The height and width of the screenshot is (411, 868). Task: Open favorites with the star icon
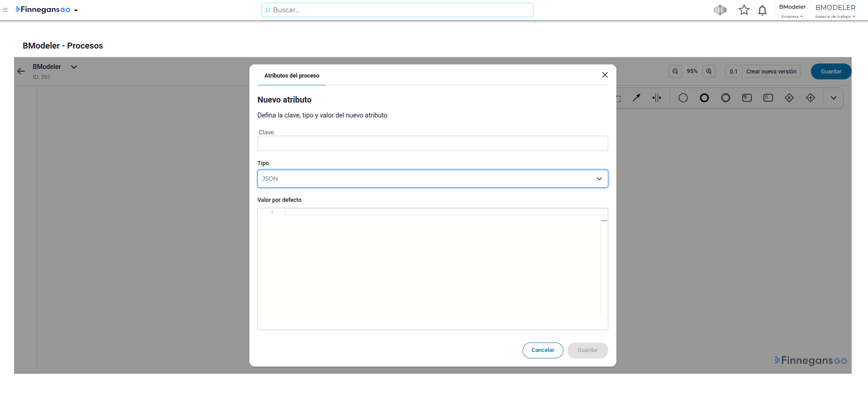click(744, 10)
